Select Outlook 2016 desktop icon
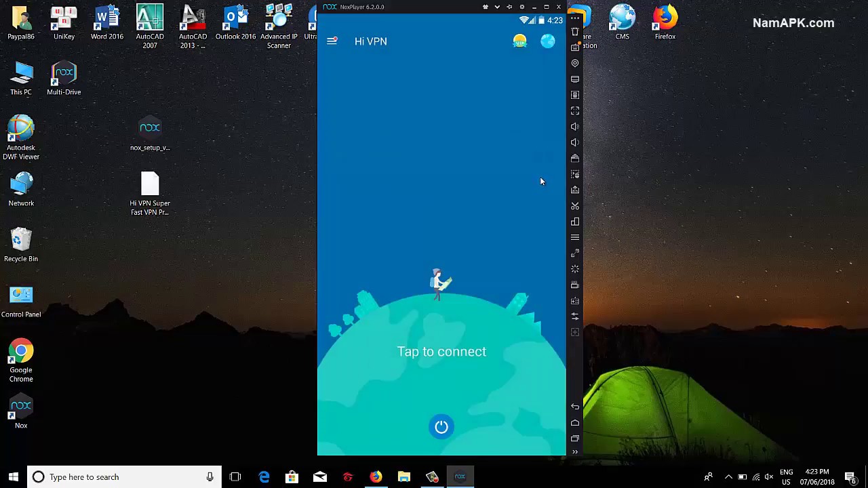This screenshot has width=868, height=488. coord(235,23)
